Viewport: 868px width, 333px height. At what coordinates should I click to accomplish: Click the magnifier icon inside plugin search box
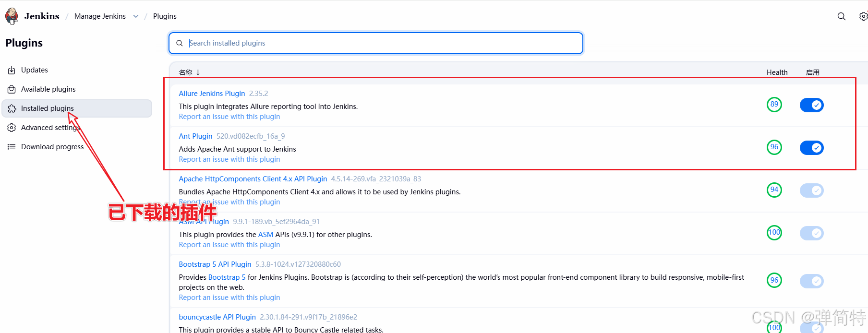180,43
